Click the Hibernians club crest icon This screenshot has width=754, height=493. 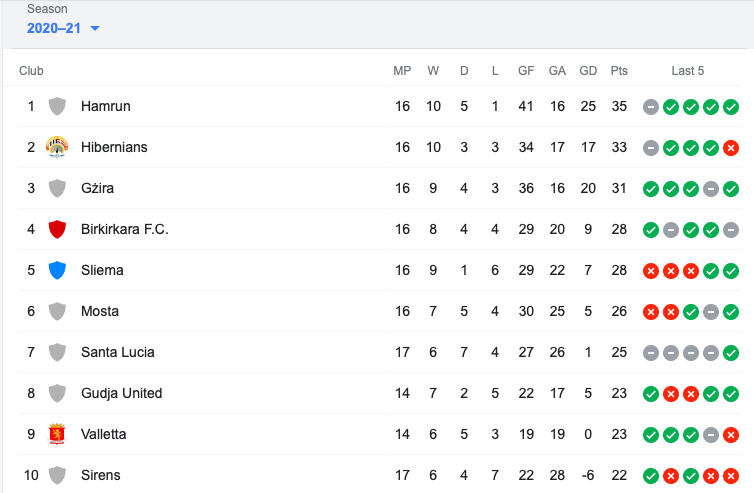coord(57,147)
